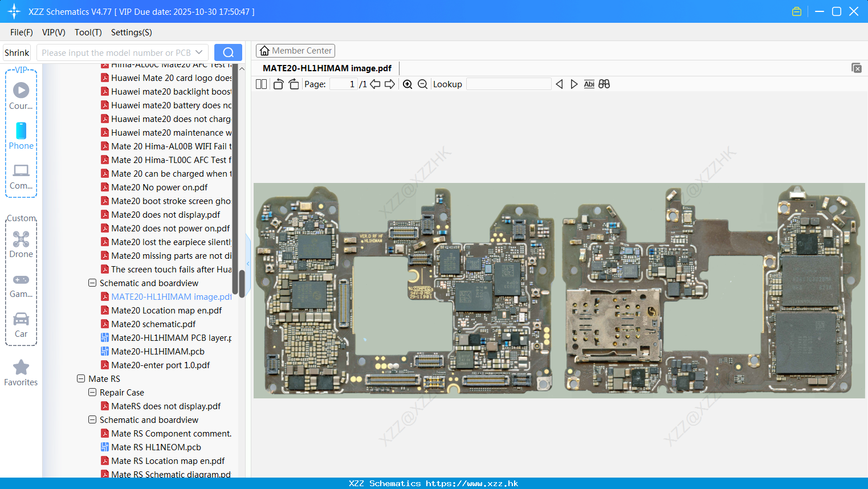Collapse the tree panel via splitter handle
Screen dimensions: 868x489
coord(248,263)
